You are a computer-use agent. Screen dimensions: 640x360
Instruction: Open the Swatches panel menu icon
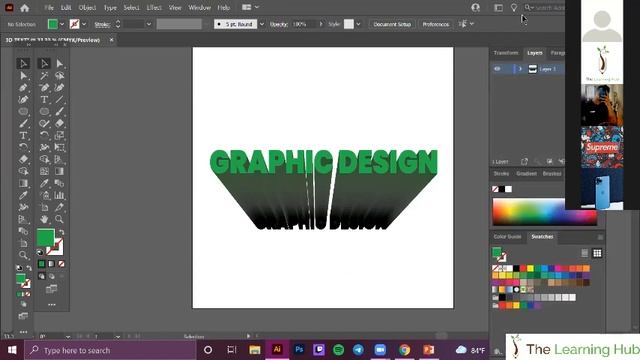(x=600, y=237)
